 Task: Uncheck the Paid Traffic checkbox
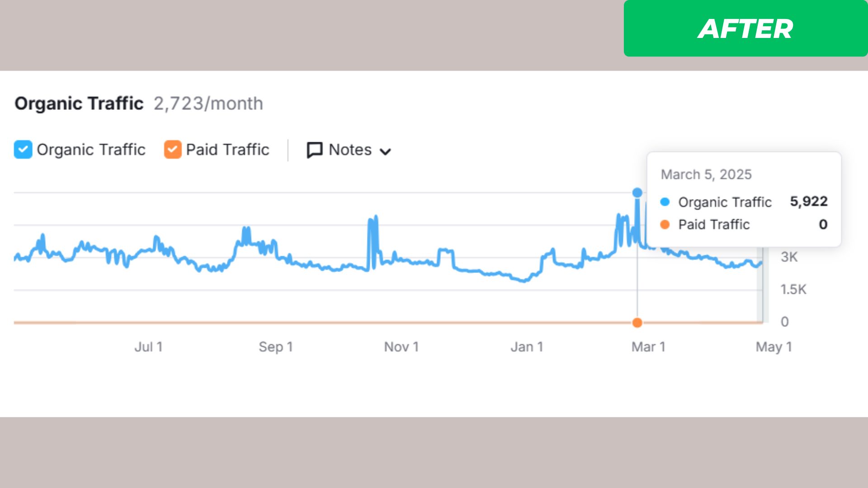(173, 150)
